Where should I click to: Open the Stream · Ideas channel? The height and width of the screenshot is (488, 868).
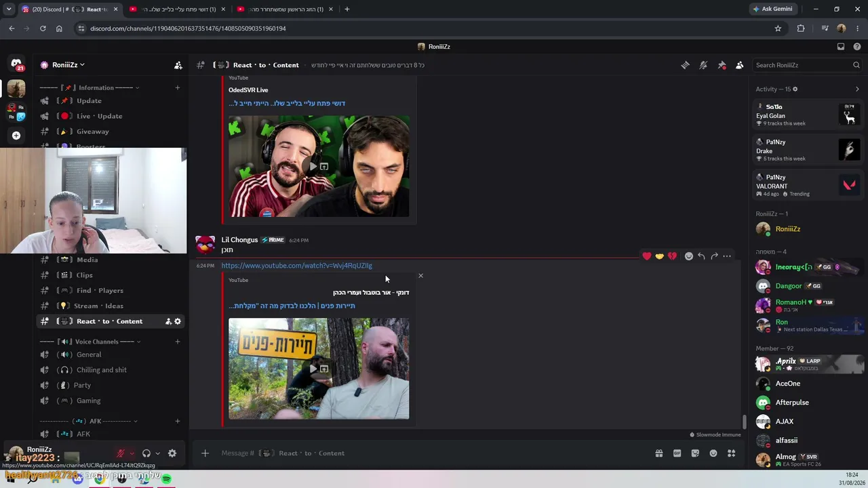coord(111,306)
